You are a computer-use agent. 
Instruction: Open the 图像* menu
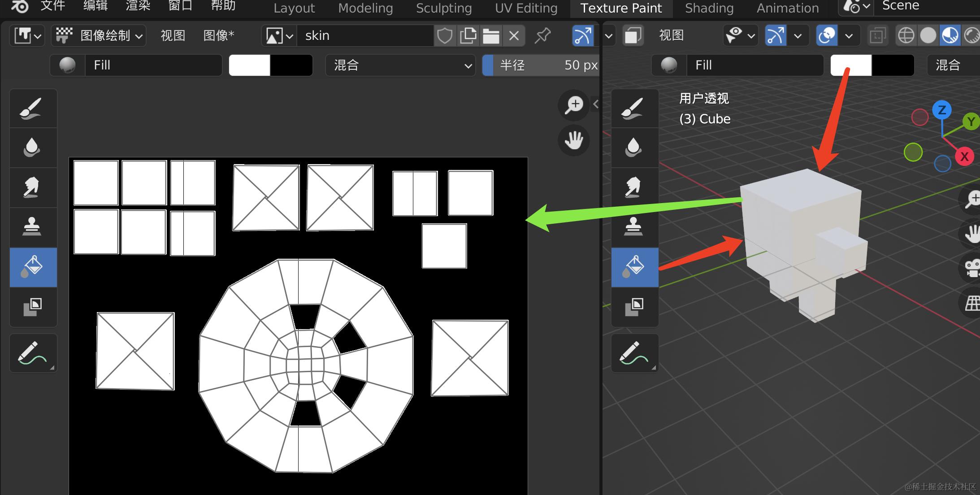point(218,36)
